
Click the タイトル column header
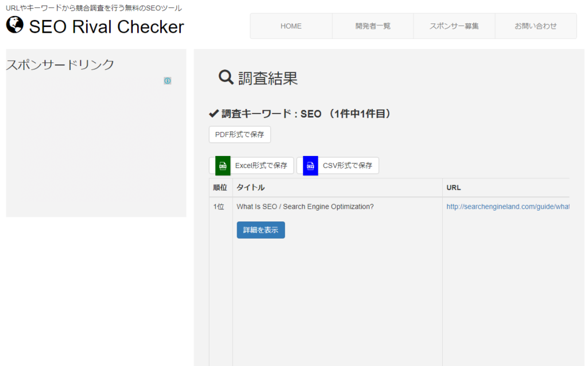[250, 188]
